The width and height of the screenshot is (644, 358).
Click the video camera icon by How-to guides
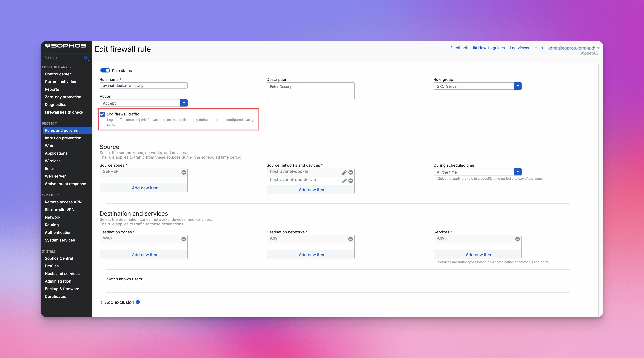click(475, 48)
